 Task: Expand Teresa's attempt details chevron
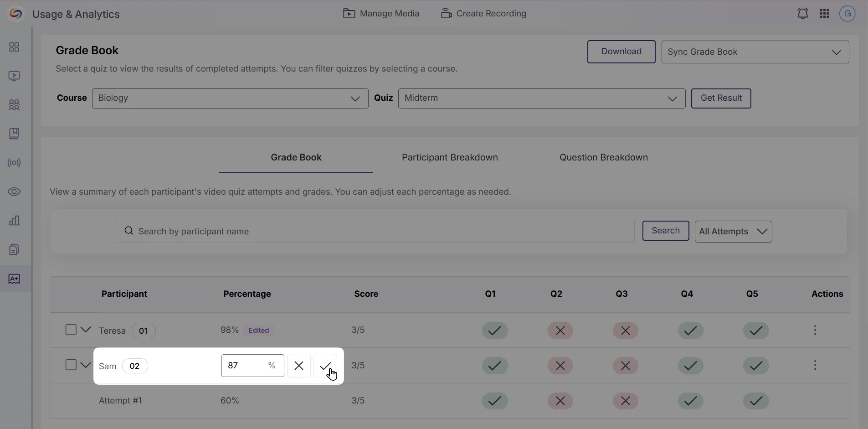[85, 329]
